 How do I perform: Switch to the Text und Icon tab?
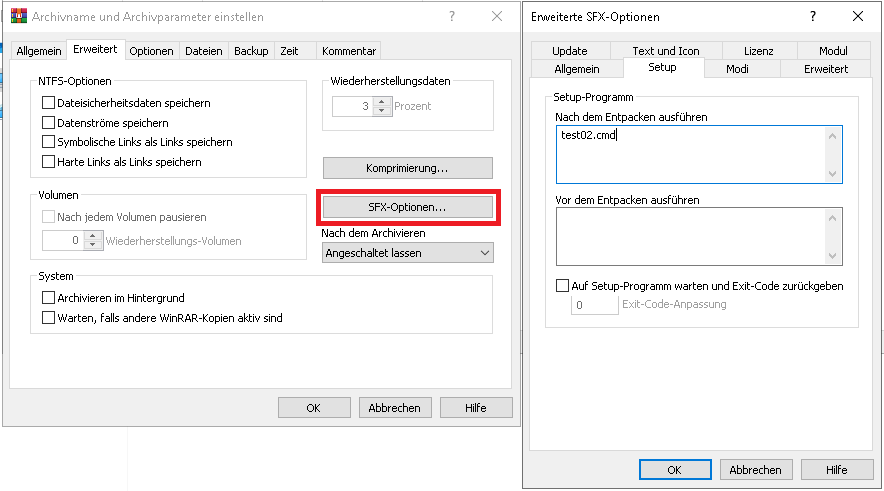[666, 51]
